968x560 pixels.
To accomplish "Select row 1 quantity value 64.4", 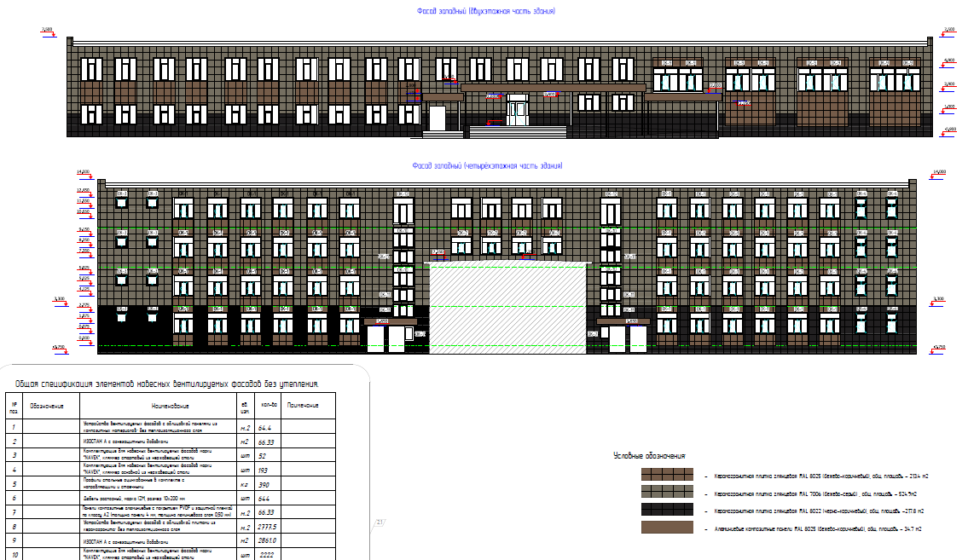I will click(264, 428).
